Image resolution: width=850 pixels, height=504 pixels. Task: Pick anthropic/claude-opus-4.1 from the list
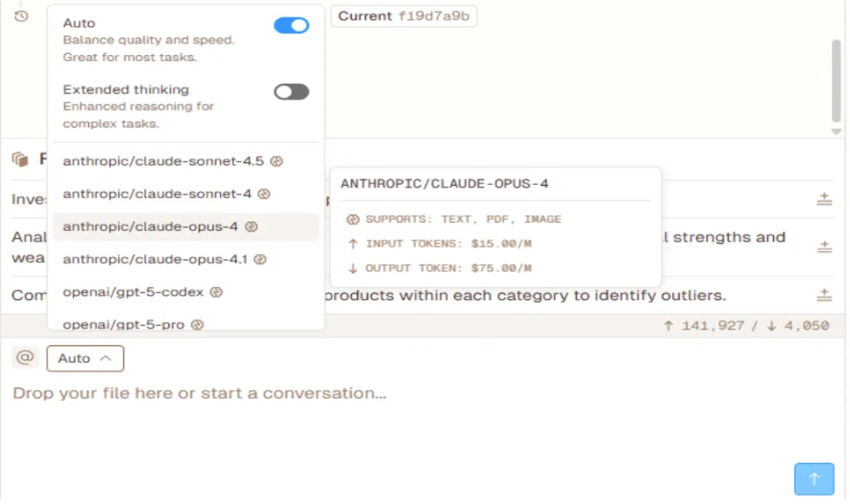(x=156, y=259)
